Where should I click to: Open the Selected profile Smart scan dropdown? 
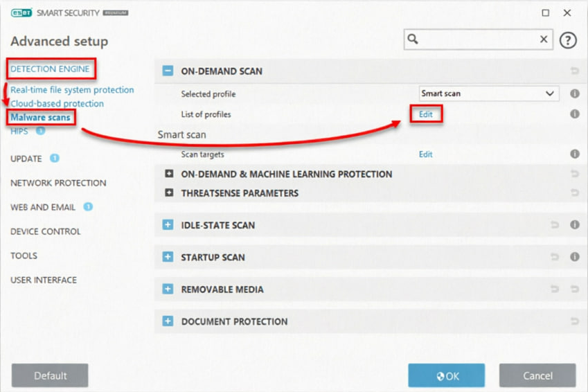(x=489, y=93)
